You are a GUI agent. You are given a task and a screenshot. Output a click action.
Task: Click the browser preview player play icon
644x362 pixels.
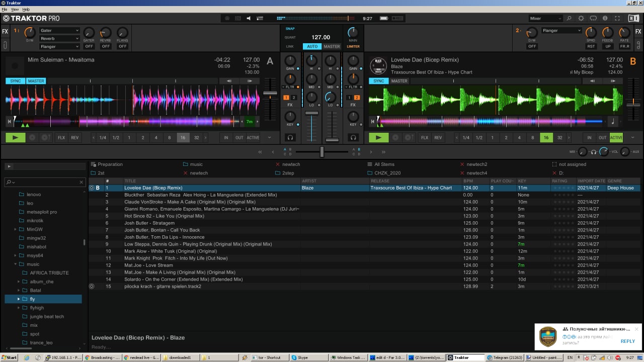[9, 166]
